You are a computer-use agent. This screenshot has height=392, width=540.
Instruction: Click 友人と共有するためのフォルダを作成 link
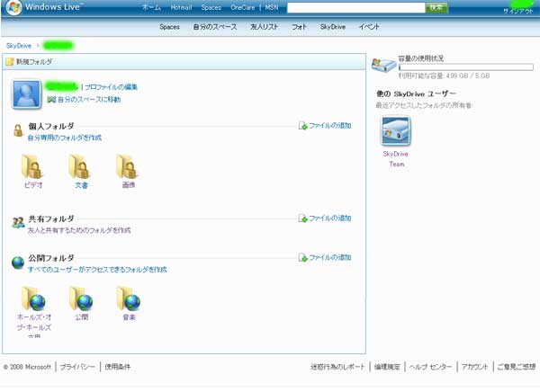[79, 230]
